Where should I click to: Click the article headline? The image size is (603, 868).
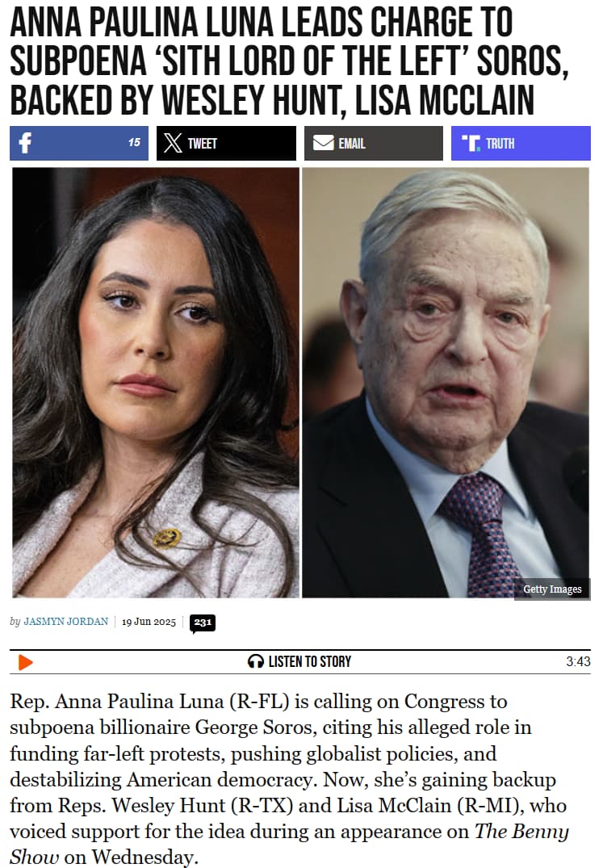(289, 61)
